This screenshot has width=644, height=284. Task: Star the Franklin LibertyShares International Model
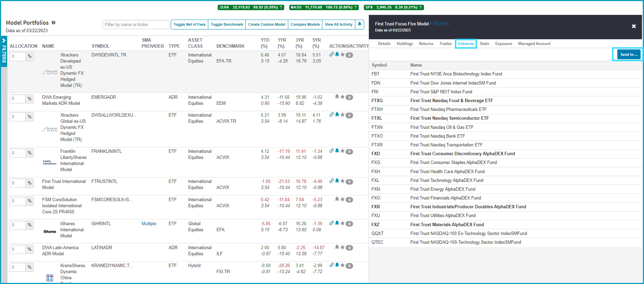(x=342, y=151)
